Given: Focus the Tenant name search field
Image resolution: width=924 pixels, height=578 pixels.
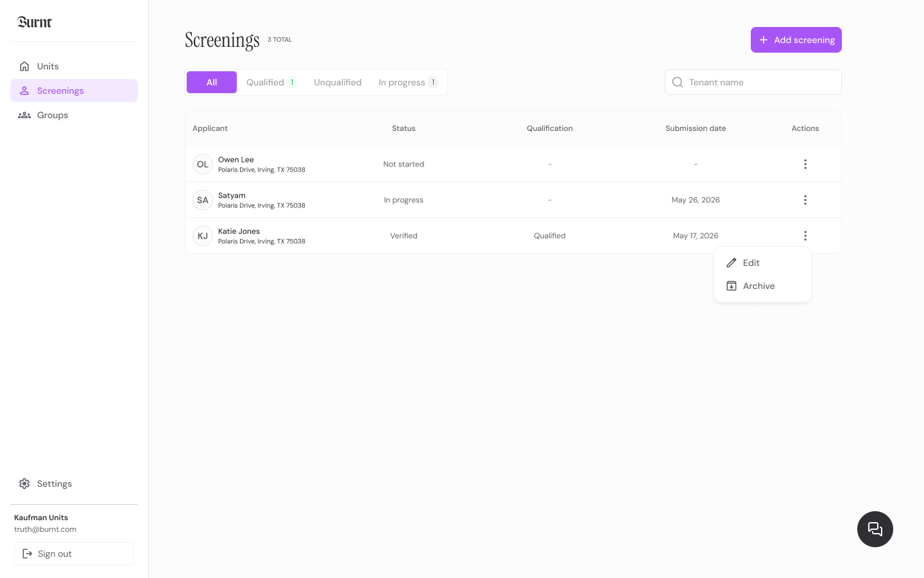Looking at the screenshot, I should coord(753,82).
